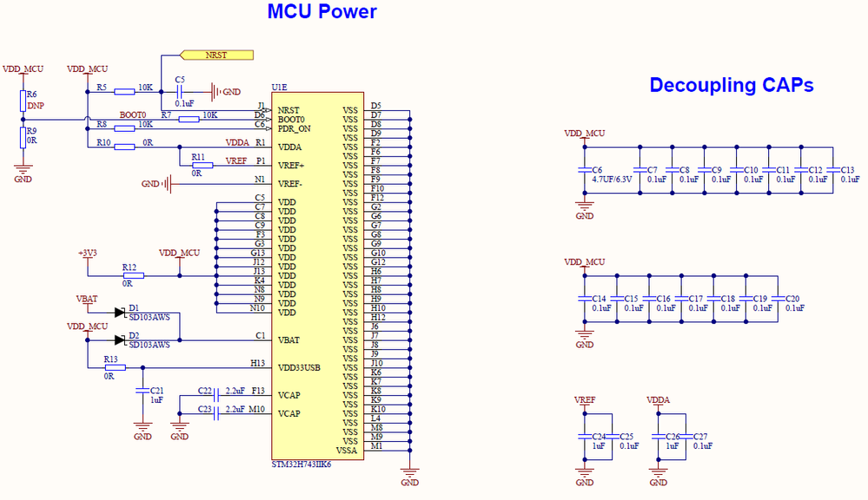Click resistor R7 symbol on BOOT0 line

pos(189,120)
